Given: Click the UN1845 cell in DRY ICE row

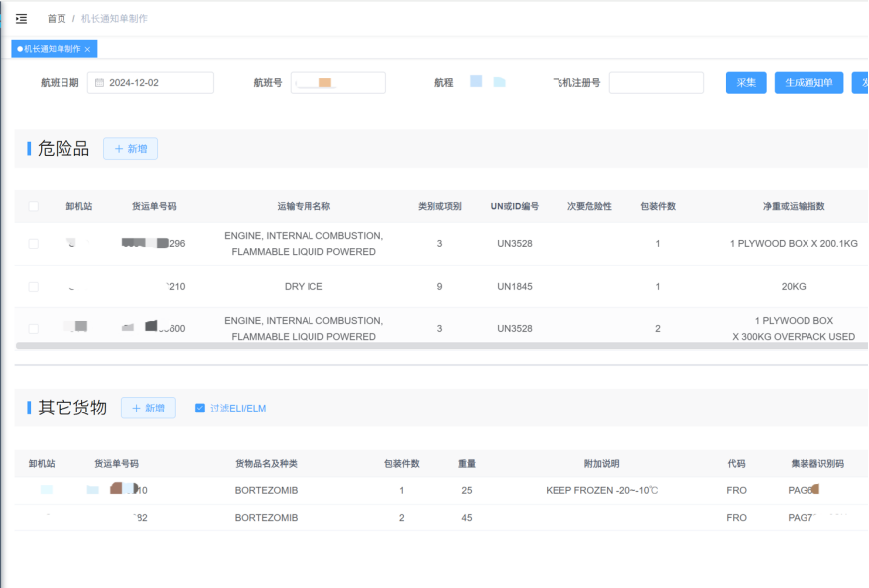Looking at the screenshot, I should pyautogui.click(x=514, y=287).
